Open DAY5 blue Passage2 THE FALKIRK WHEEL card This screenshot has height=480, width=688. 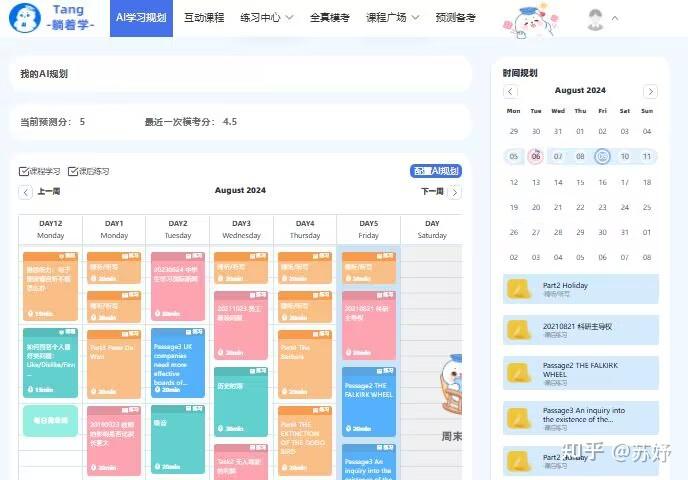369,401
